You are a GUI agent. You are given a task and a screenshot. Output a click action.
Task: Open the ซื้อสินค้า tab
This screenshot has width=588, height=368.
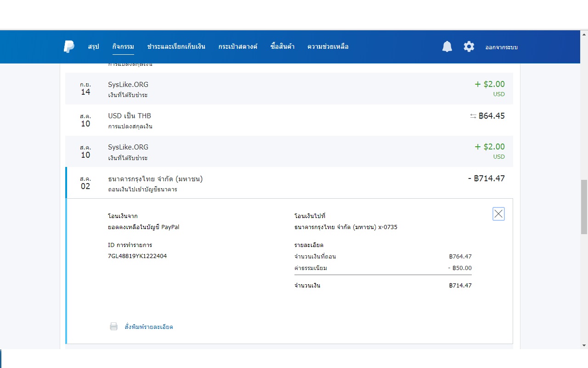283,46
